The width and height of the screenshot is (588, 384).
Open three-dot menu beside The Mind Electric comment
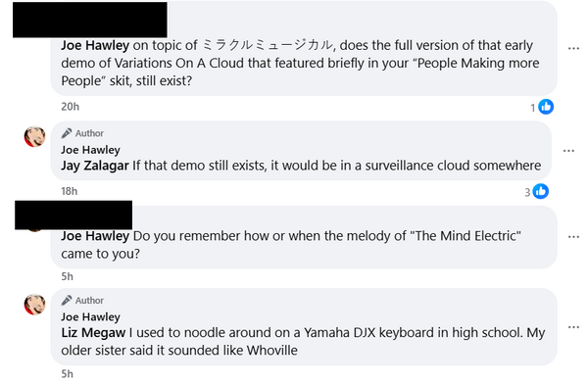573,237
